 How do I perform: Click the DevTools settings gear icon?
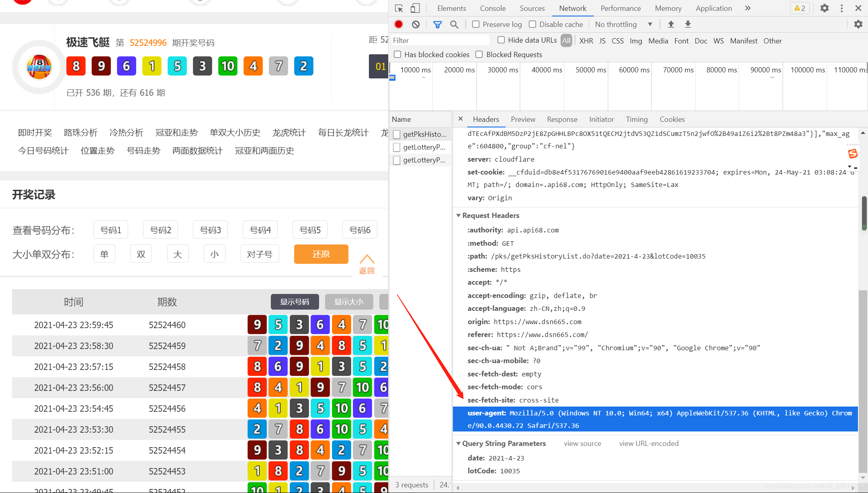point(825,8)
